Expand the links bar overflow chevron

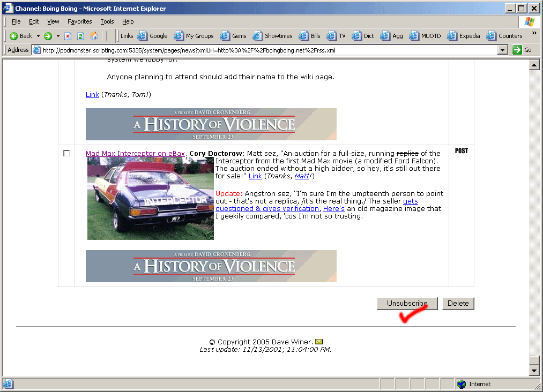534,33
